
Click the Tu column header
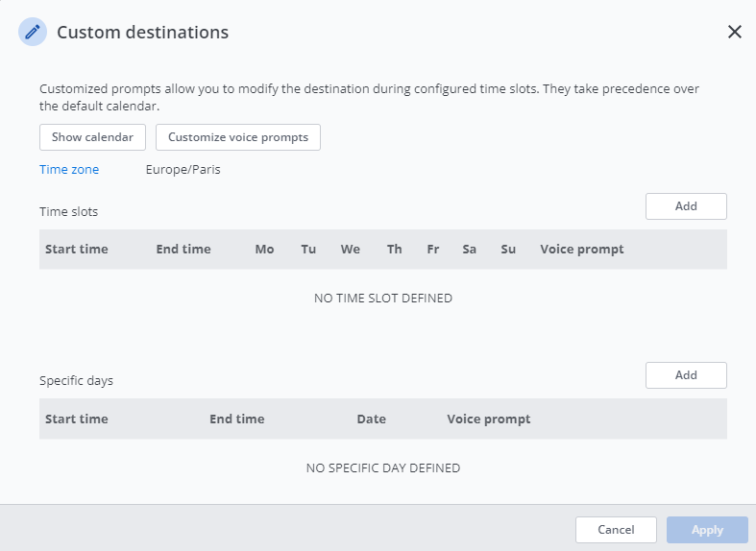point(308,250)
